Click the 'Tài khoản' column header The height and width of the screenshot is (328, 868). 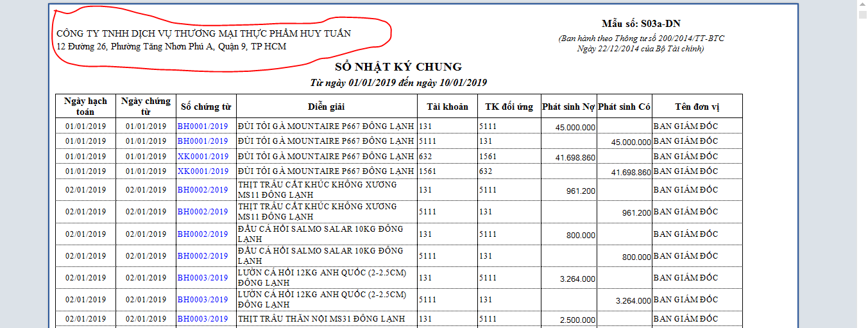pyautogui.click(x=447, y=107)
